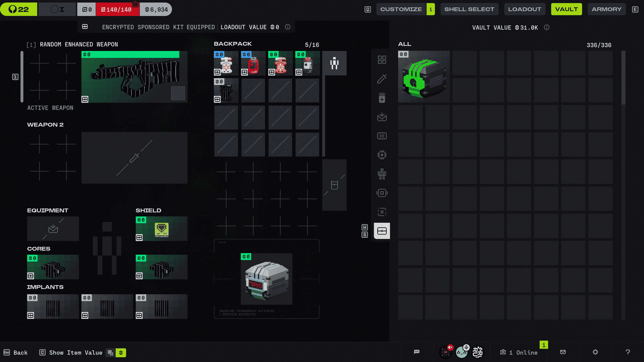Filter vault by cores chip icon
The width and height of the screenshot is (644, 362).
382,155
